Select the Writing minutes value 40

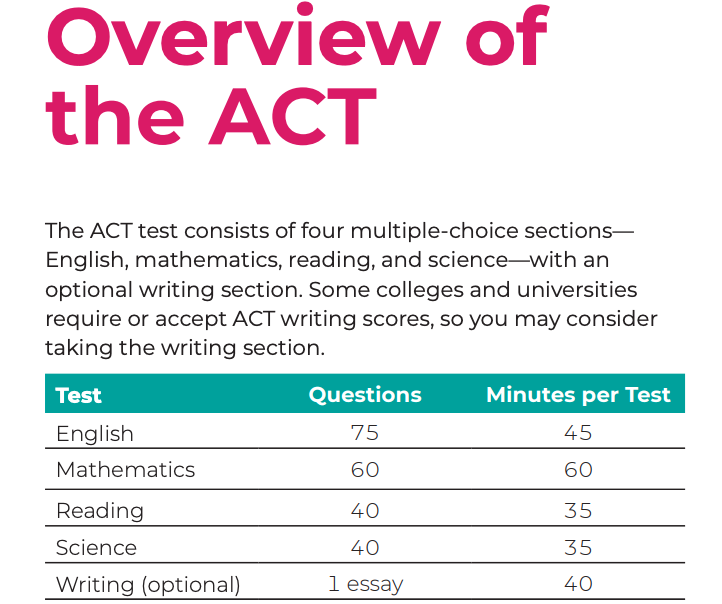pyautogui.click(x=578, y=584)
